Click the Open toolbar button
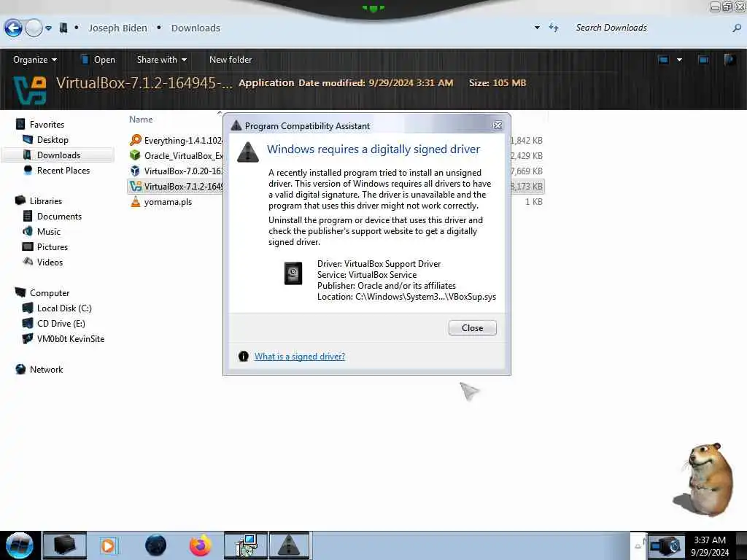Viewport: 747px width, 560px height. point(98,60)
